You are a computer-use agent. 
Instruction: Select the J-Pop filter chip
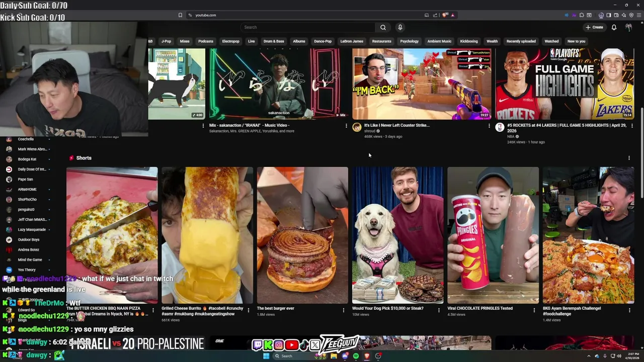pyautogui.click(x=166, y=41)
